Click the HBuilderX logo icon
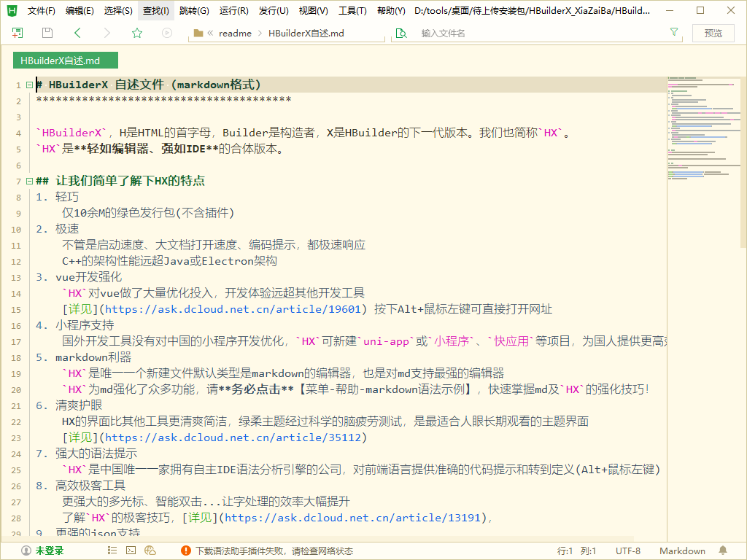 pos(12,10)
